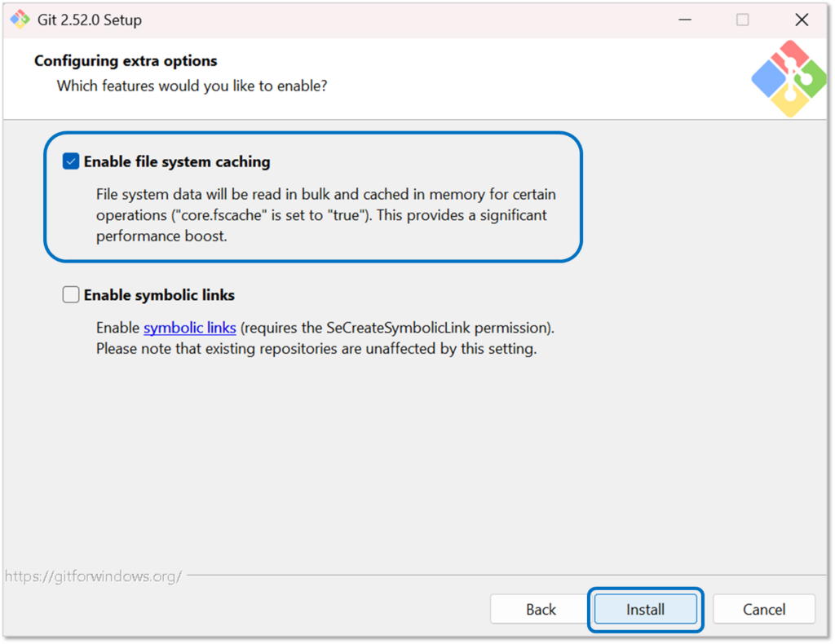Click the 'Configuring extra options' heading
This screenshot has height=644, width=835.
click(x=126, y=61)
